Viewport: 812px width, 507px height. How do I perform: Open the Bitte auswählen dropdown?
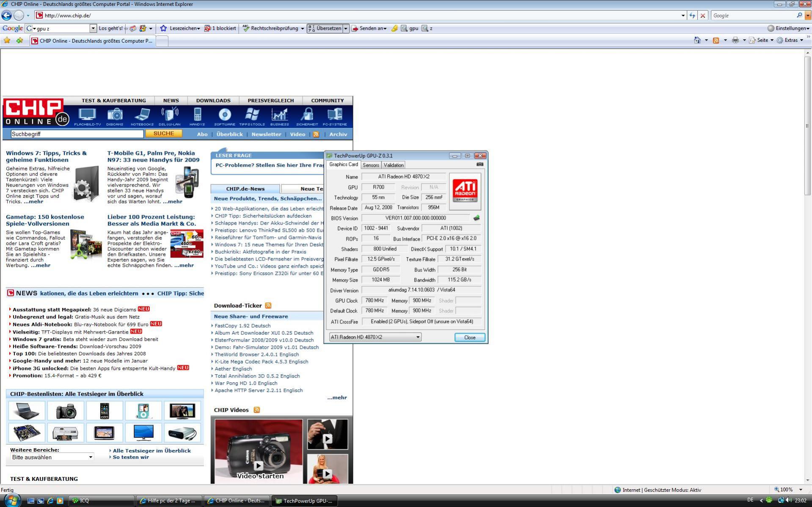pyautogui.click(x=52, y=458)
